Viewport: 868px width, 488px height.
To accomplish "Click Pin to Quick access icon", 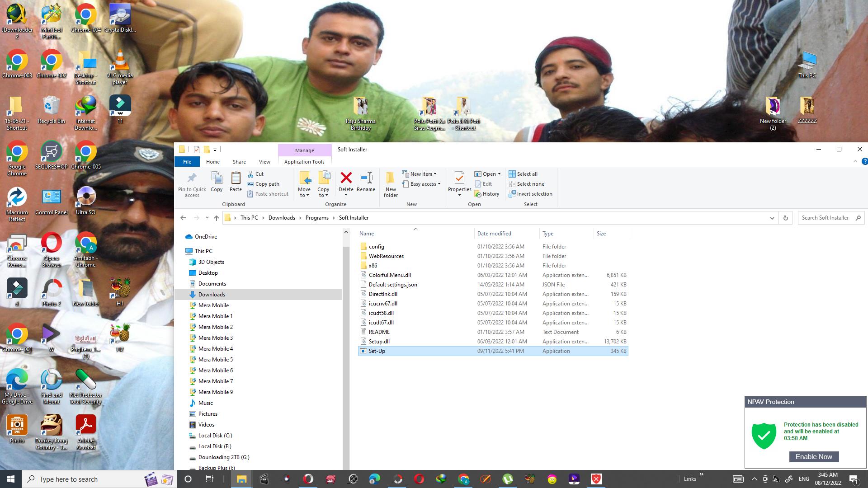I will [192, 178].
